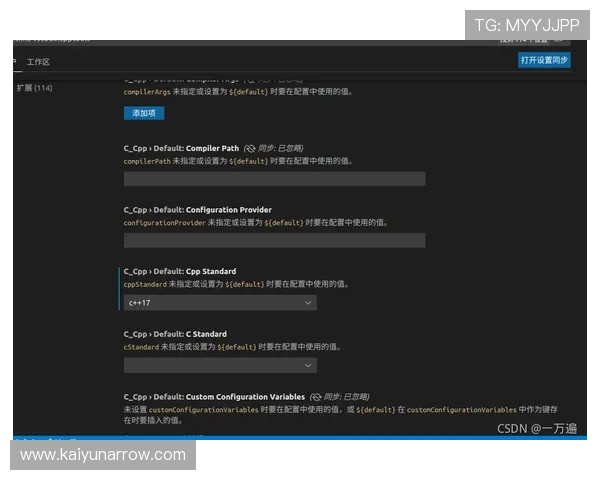Click the Cpp Standard setting heading
Viewport: 600px width, 480px height.
point(180,271)
